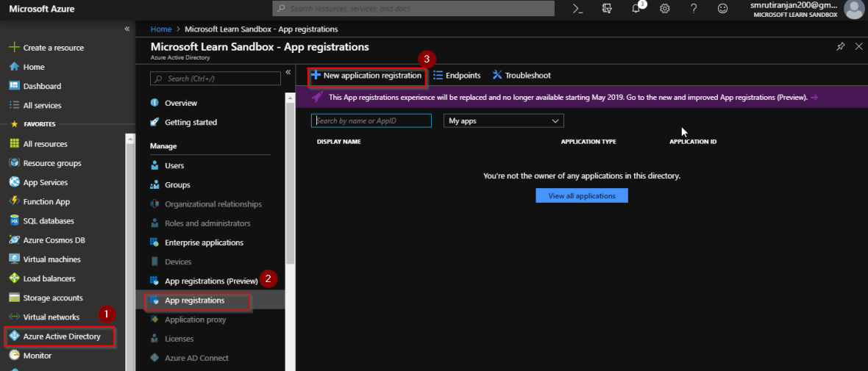Open the directory and subscription filter icon

(x=608, y=8)
